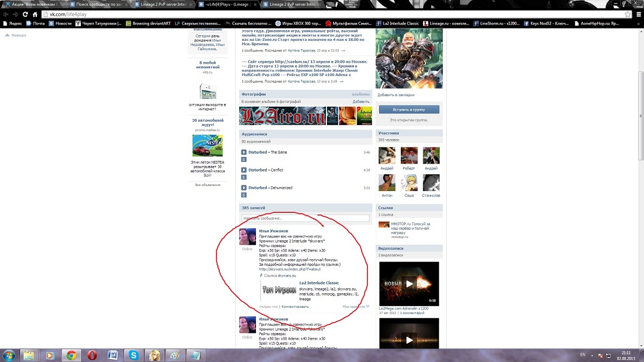Open member Станислав's avatar
Viewport: 644px width, 362px height.
(431, 183)
